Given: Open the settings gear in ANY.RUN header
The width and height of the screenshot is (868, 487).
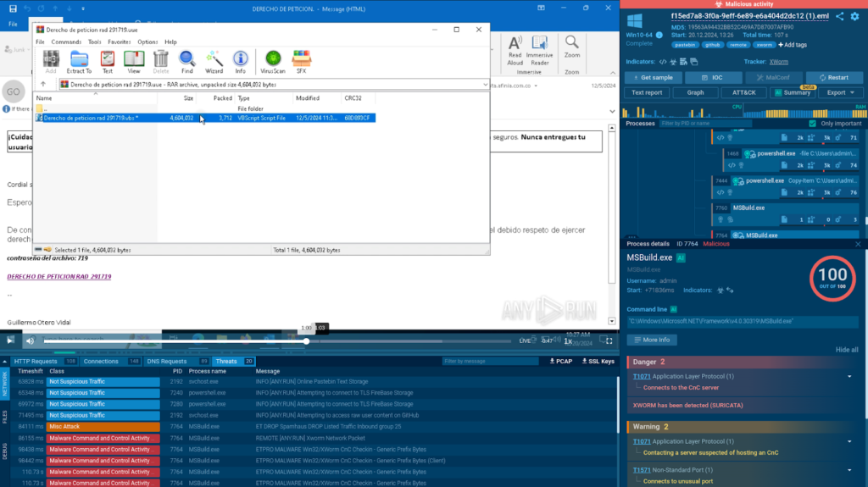Looking at the screenshot, I should click(854, 16).
